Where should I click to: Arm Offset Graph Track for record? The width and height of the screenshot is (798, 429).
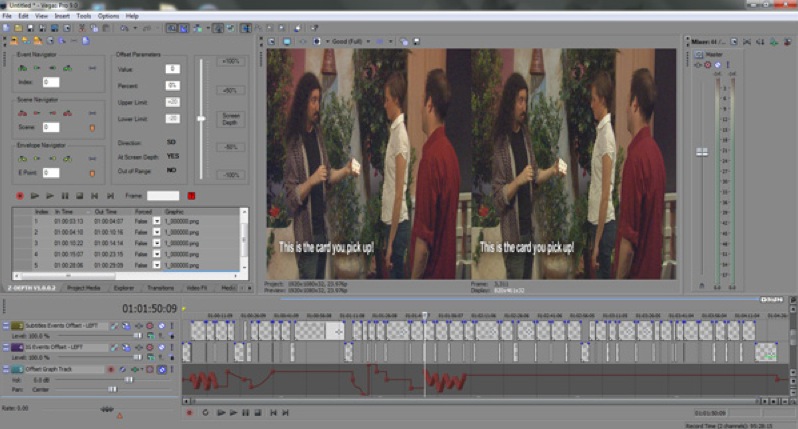tap(110, 369)
